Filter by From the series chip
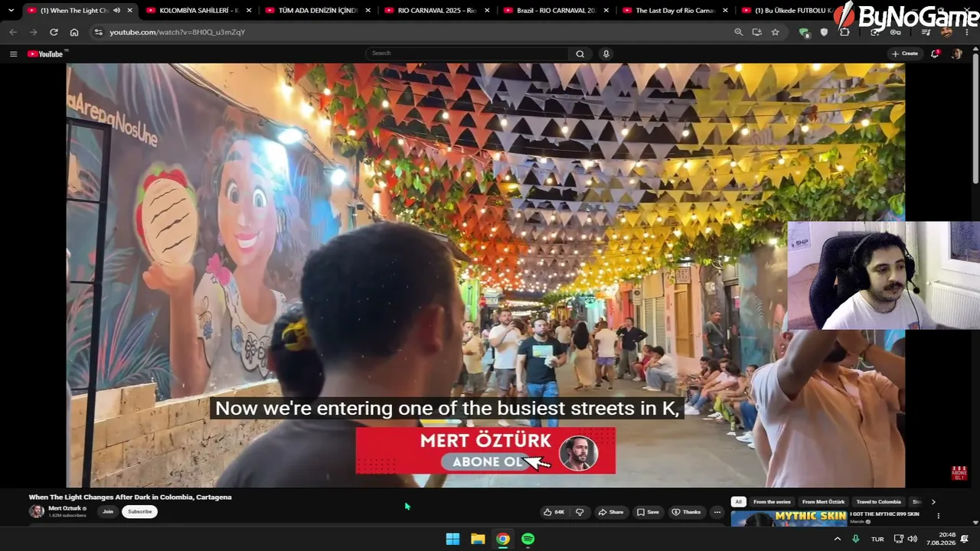980x551 pixels. [772, 502]
